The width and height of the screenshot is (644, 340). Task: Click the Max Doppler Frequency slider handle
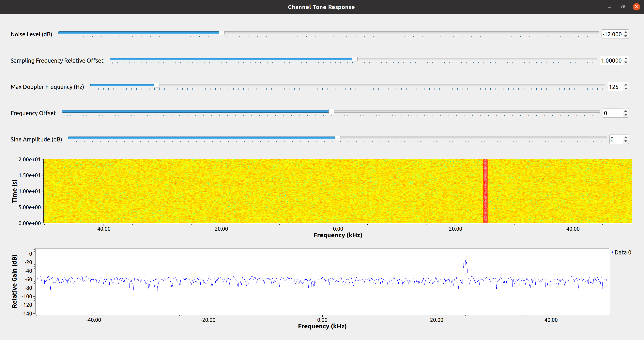(157, 85)
